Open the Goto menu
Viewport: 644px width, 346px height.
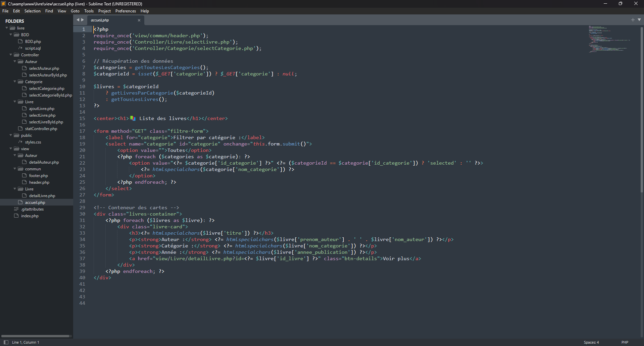(75, 11)
